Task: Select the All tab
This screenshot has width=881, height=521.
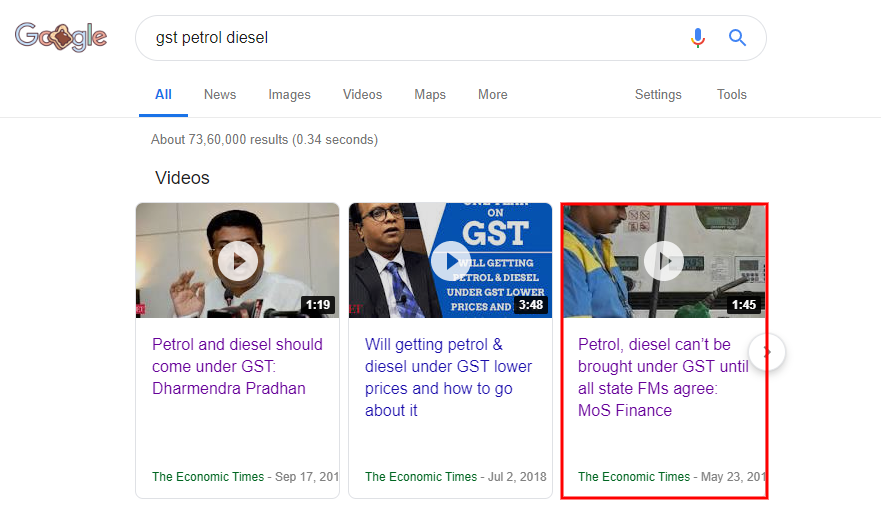Action: tap(164, 94)
